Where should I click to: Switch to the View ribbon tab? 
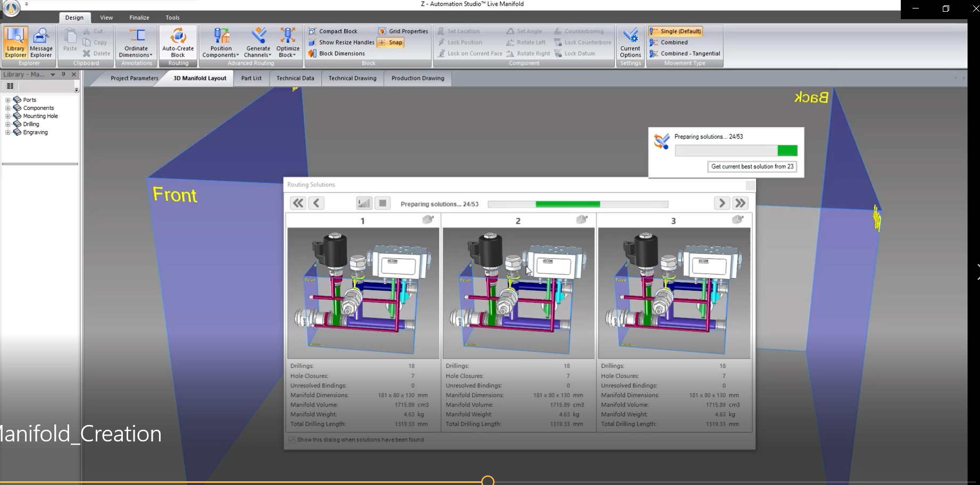tap(106, 18)
